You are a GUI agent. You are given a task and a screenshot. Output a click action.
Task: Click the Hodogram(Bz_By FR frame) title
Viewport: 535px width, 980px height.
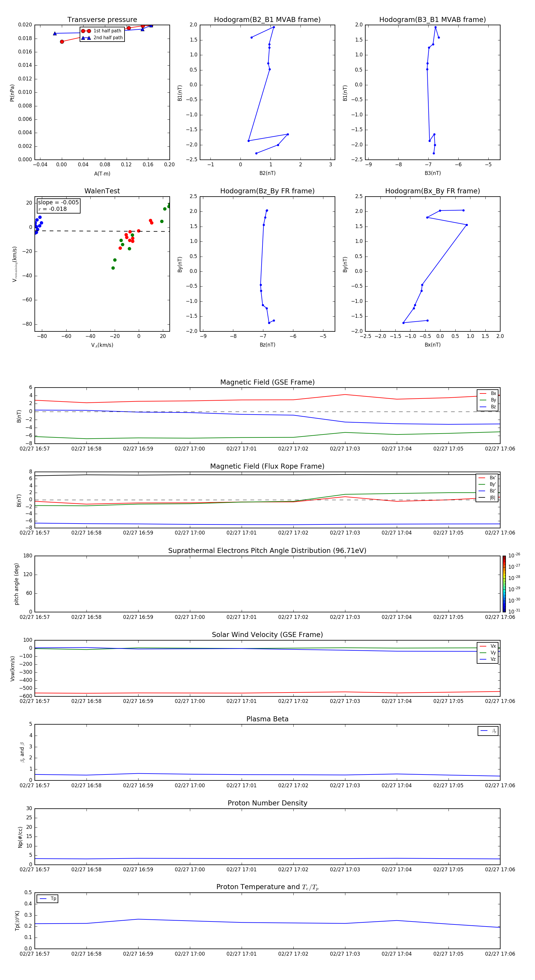(267, 191)
